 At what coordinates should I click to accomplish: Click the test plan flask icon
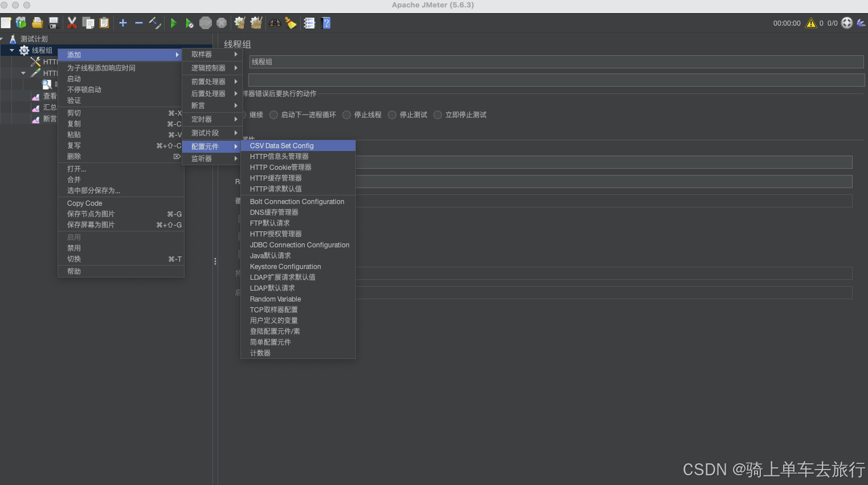[x=13, y=39]
